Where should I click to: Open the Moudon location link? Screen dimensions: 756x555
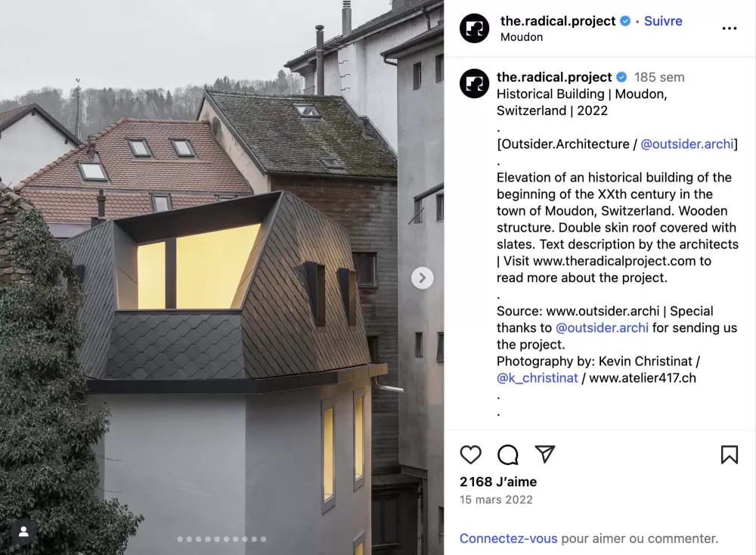coord(521,37)
